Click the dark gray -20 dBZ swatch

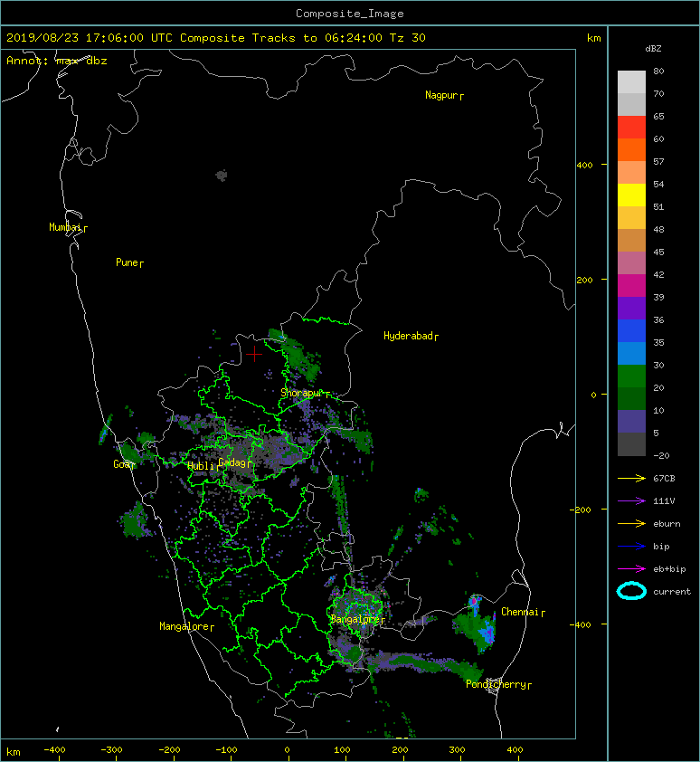(631, 443)
